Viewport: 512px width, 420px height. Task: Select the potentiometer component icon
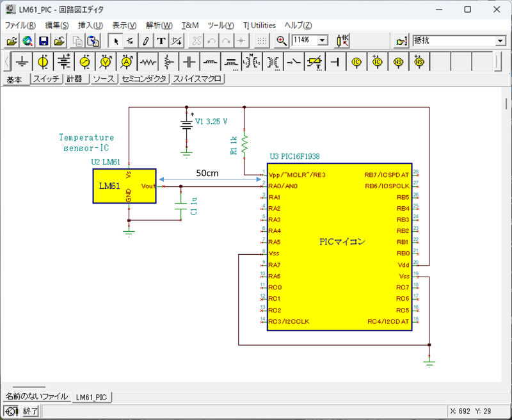tap(168, 62)
